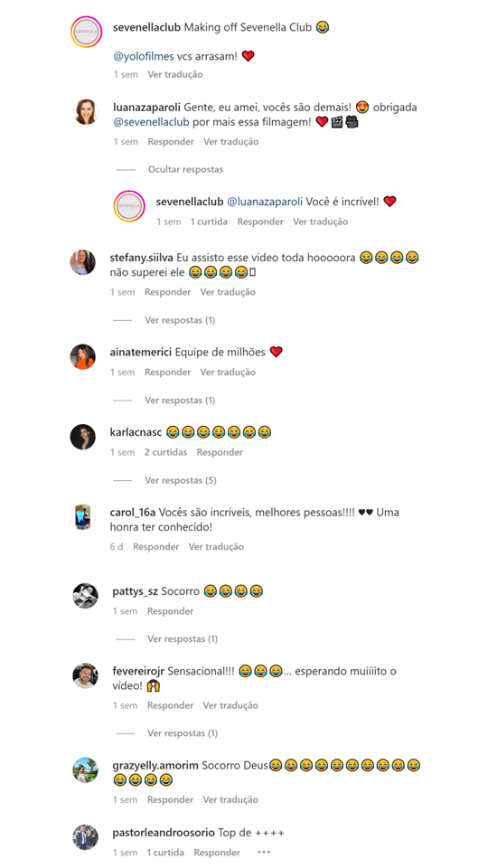Open stefany.siilva's profile avatar
488x868 pixels.
pos(82,262)
